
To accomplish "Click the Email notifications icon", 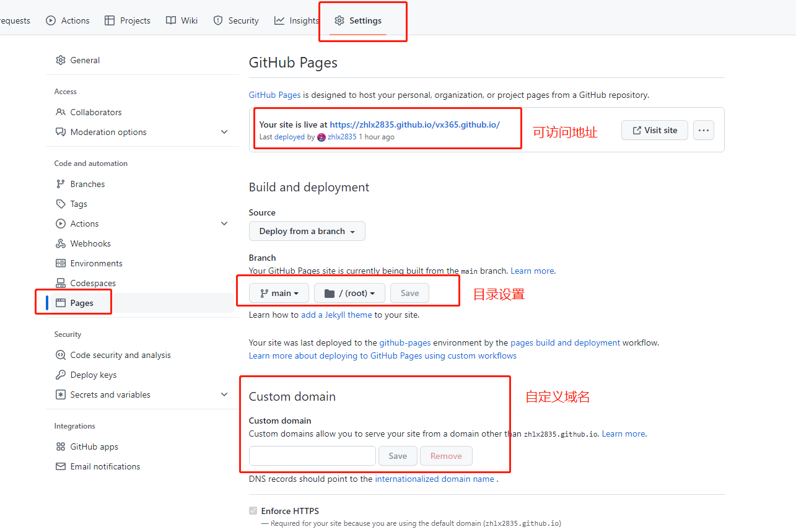I will [x=60, y=466].
